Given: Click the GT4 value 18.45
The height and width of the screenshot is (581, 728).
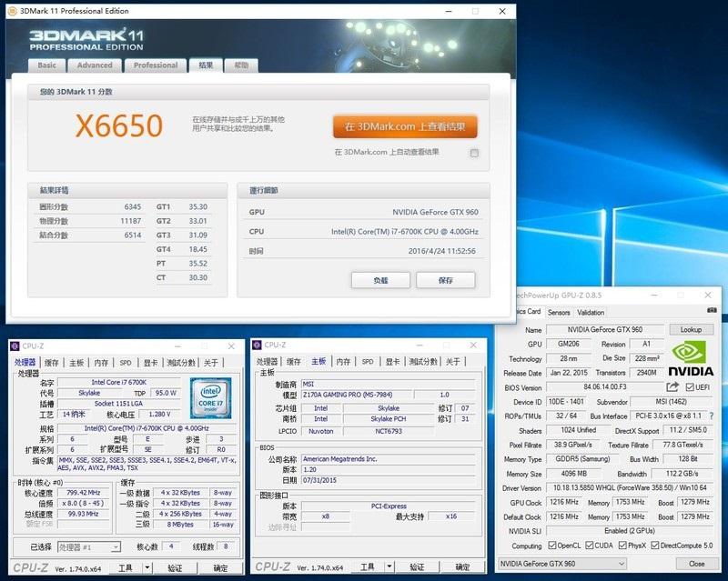Looking at the screenshot, I should coord(197,249).
